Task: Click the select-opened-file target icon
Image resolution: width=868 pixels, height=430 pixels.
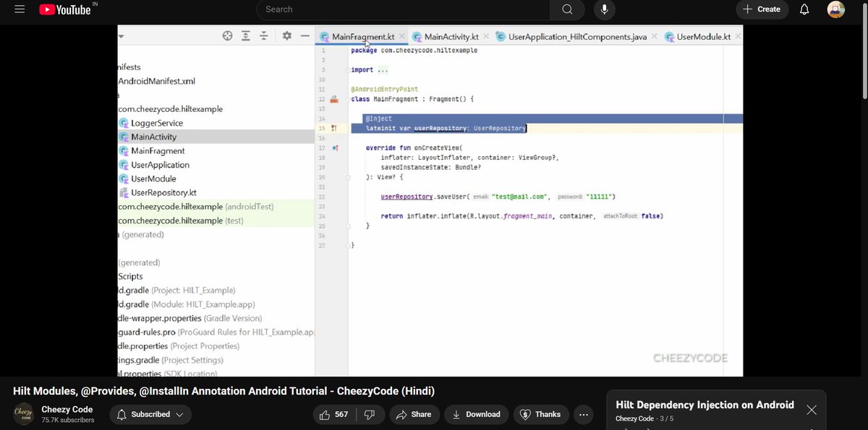Action: tap(227, 35)
